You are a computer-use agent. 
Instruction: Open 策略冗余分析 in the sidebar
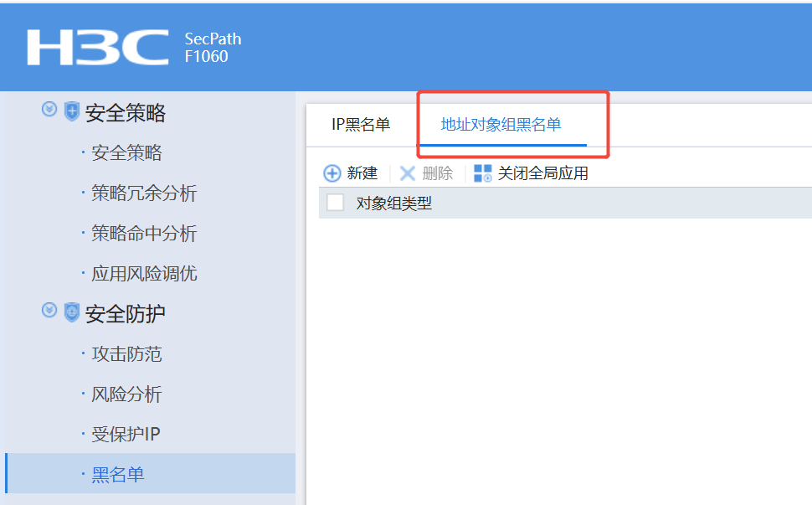pos(144,193)
